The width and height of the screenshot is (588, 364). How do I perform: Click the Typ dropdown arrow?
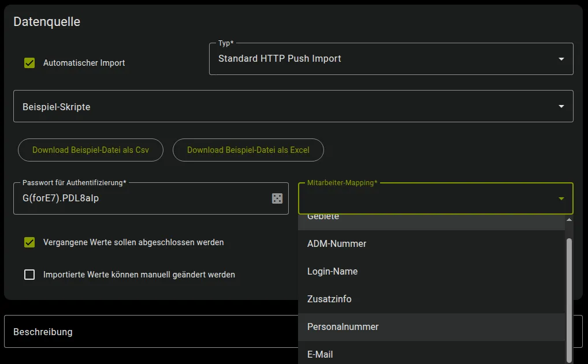560,58
